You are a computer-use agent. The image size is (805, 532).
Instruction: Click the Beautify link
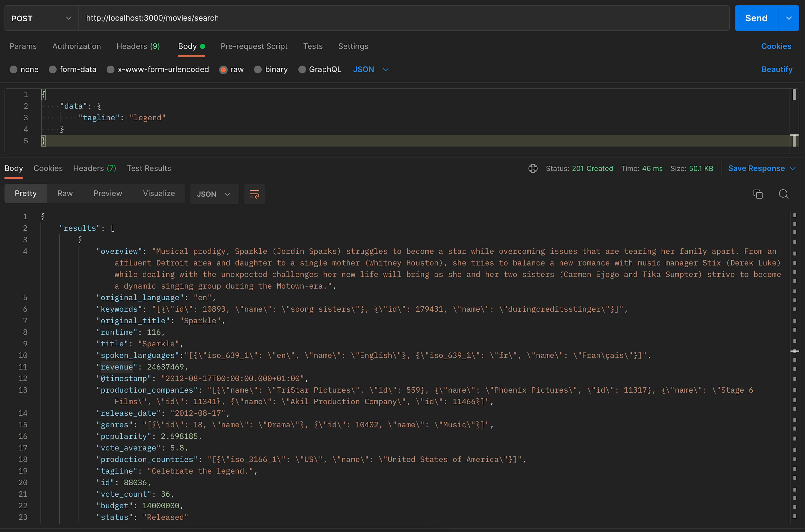coord(777,70)
